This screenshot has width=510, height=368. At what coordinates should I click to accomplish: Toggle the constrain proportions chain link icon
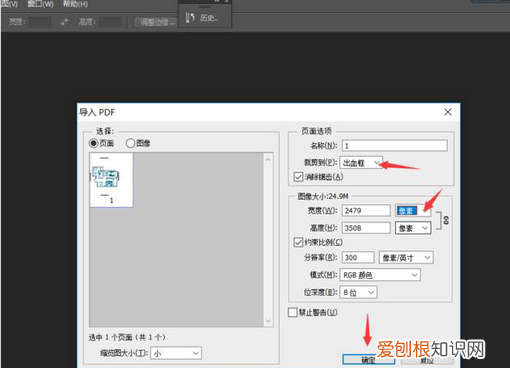[446, 220]
